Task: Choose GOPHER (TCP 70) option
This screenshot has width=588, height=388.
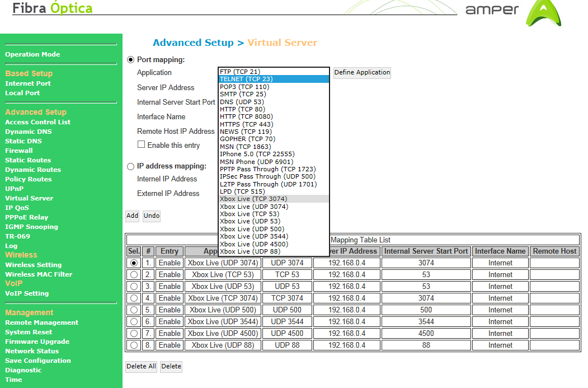Action: (x=274, y=139)
